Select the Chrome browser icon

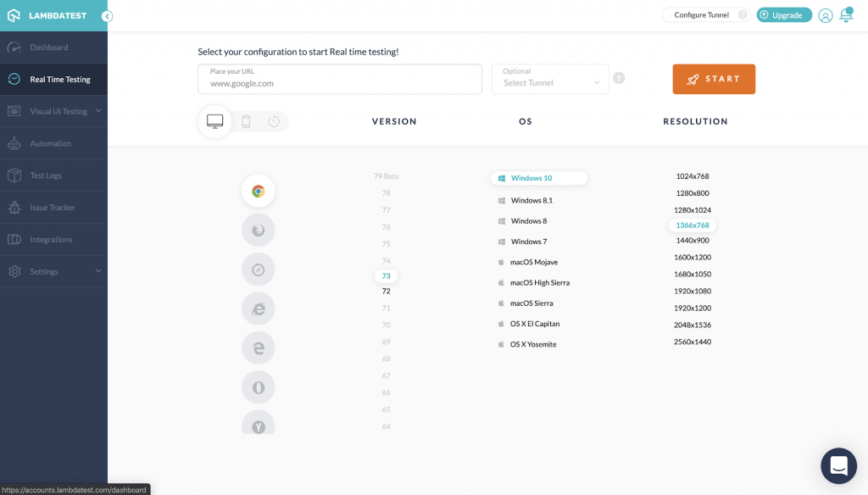[258, 192]
